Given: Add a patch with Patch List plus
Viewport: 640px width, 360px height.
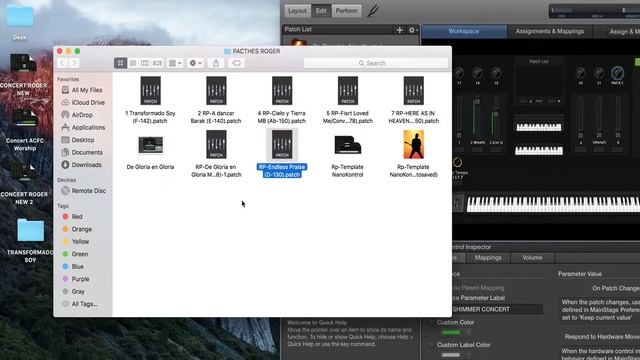Looking at the screenshot, I should click(x=400, y=30).
